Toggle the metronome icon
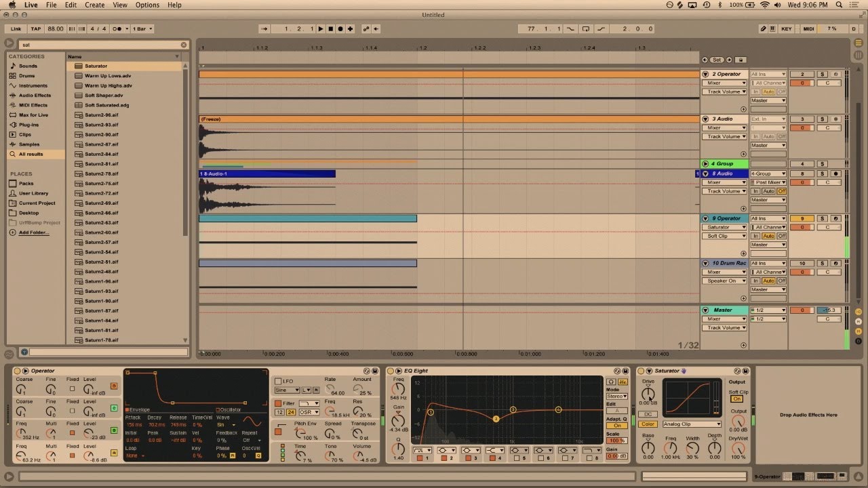Image resolution: width=868 pixels, height=488 pixels. pos(119,28)
